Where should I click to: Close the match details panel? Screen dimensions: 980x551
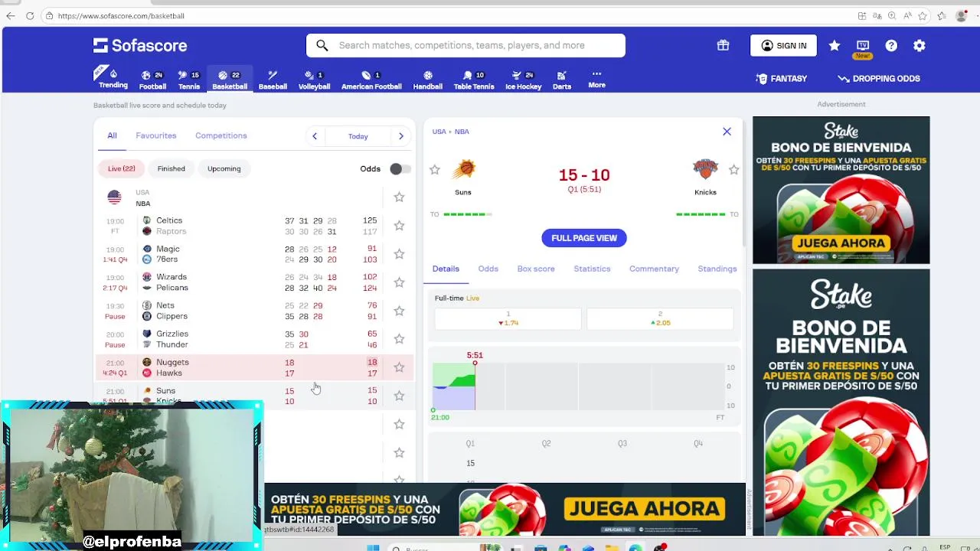tap(727, 132)
